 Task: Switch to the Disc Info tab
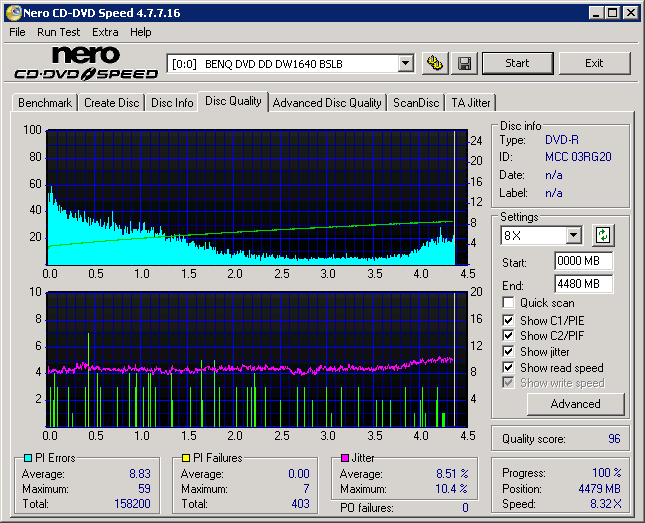point(172,103)
